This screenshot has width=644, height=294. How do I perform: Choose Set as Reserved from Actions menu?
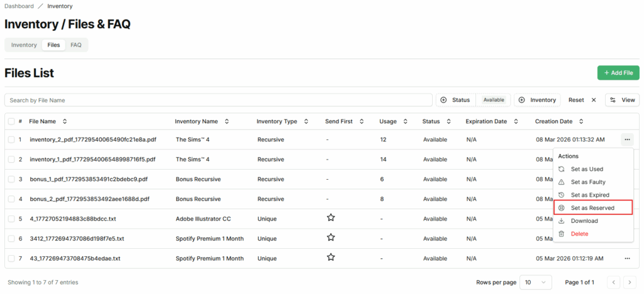[592, 208]
